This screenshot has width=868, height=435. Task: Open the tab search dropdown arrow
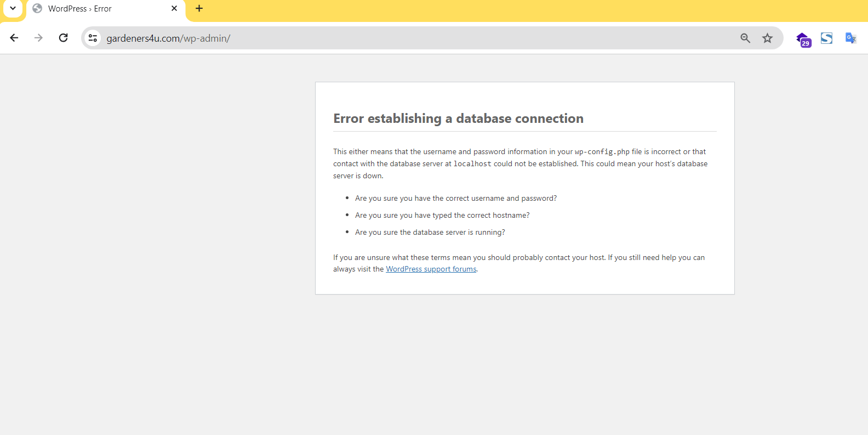point(13,8)
